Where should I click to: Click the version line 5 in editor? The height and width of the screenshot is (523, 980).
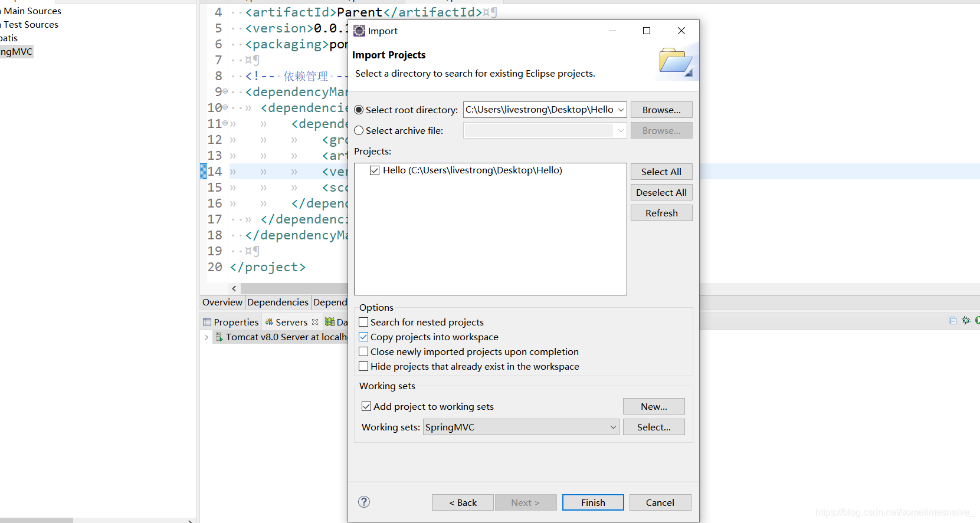(x=289, y=28)
